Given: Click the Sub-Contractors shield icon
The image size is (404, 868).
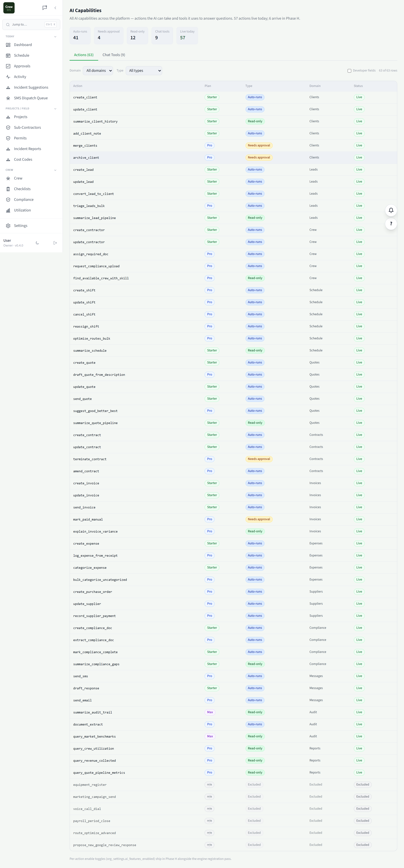Looking at the screenshot, I should pyautogui.click(x=8, y=128).
